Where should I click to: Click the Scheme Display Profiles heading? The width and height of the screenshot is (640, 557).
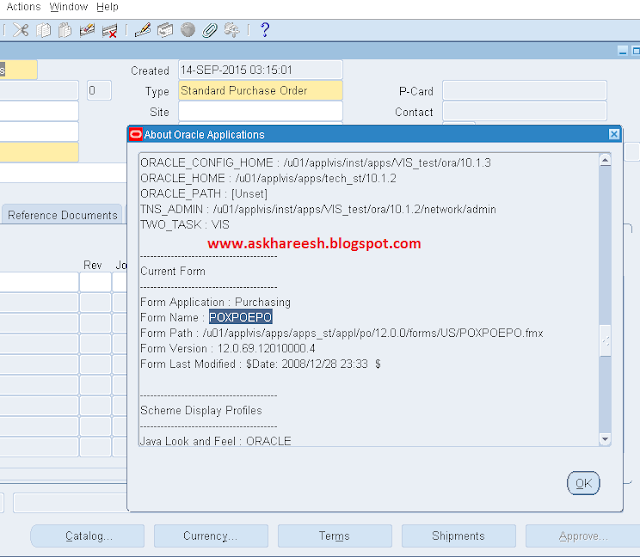pyautogui.click(x=201, y=411)
